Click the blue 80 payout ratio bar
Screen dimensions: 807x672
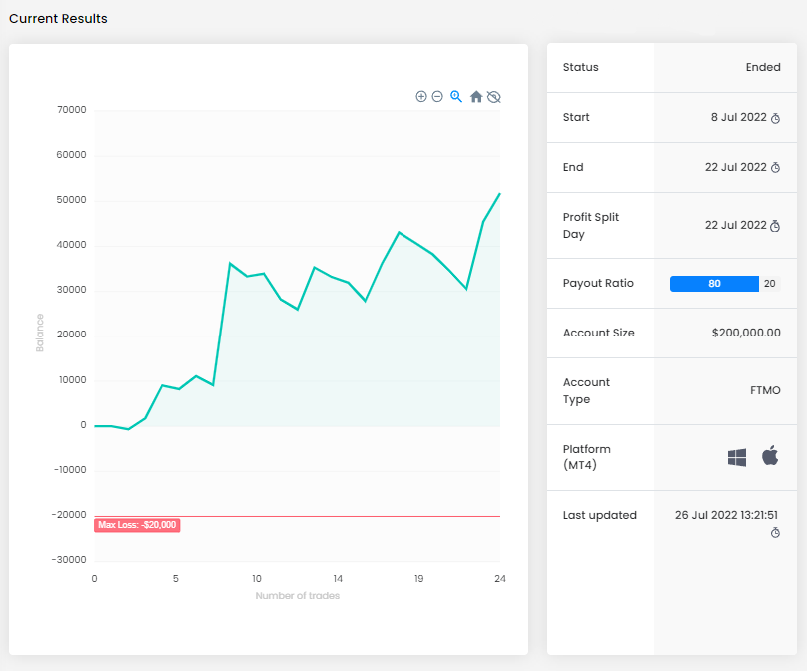[x=714, y=284]
